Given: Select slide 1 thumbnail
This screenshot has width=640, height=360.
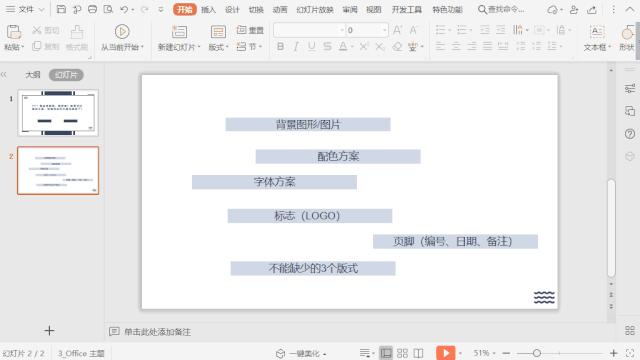Looking at the screenshot, I should tap(58, 113).
